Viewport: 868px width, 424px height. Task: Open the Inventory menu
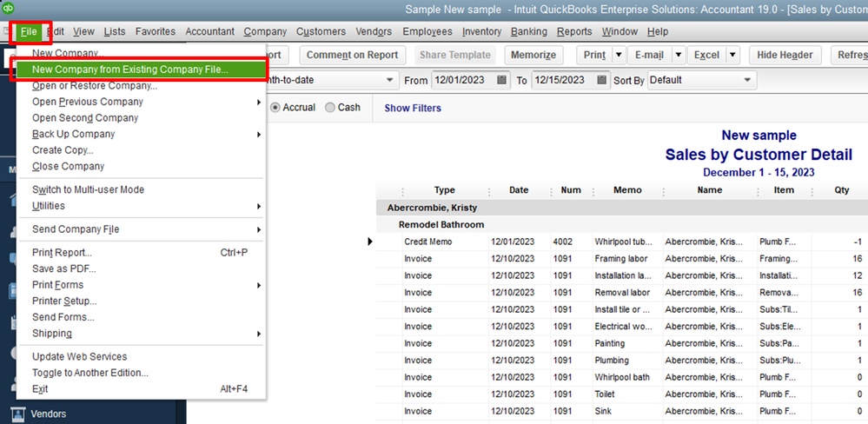(x=482, y=31)
